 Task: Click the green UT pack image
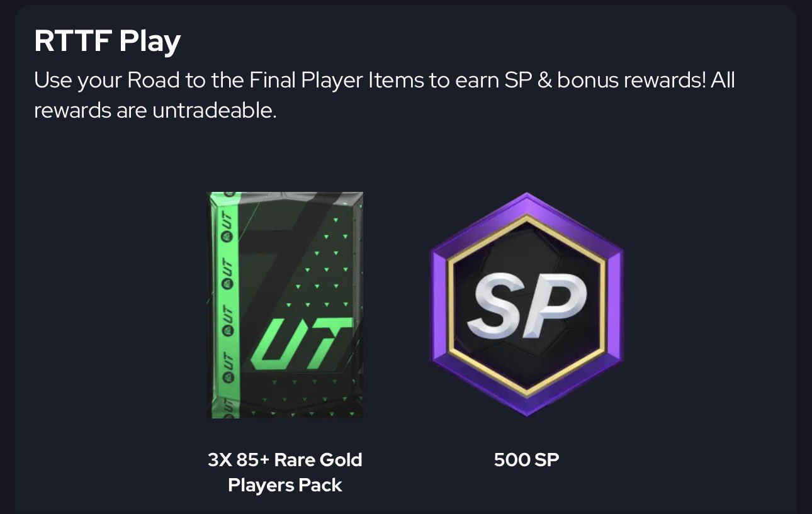pyautogui.click(x=285, y=305)
